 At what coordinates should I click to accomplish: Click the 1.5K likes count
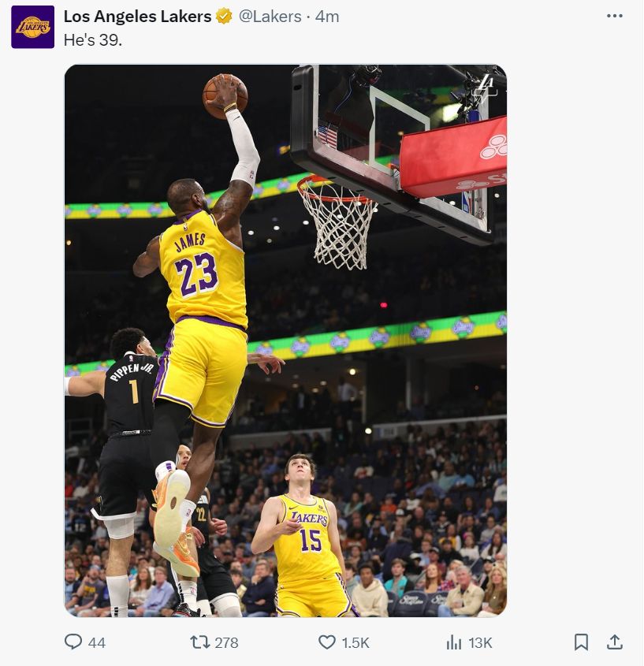(356, 643)
